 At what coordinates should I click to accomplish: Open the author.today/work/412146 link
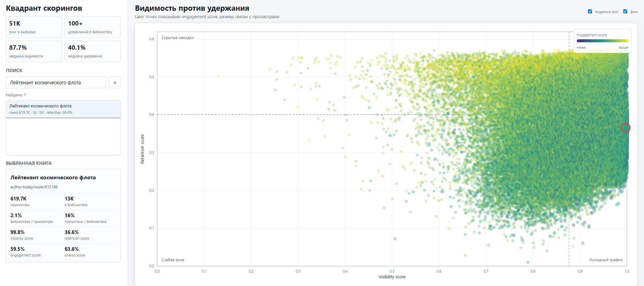coord(34,187)
